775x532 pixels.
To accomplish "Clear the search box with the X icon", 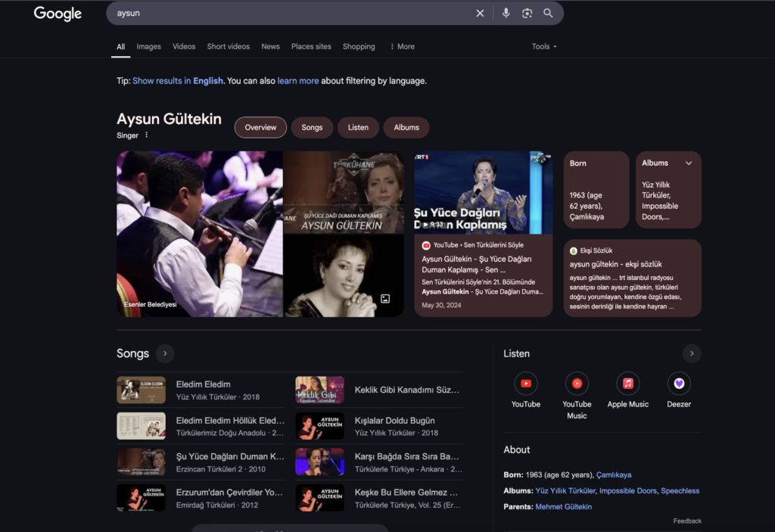I will pos(480,14).
